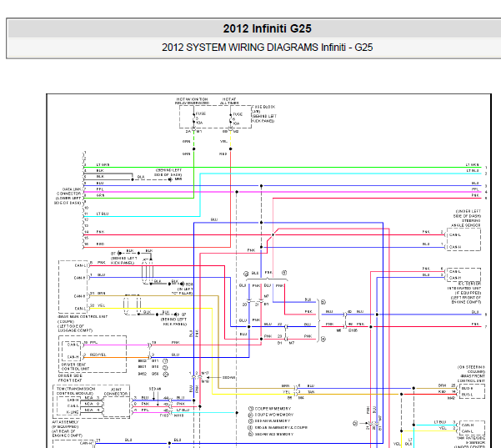Click the "M17" connector label
The width and height of the screenshot is (501, 448).
205,373
